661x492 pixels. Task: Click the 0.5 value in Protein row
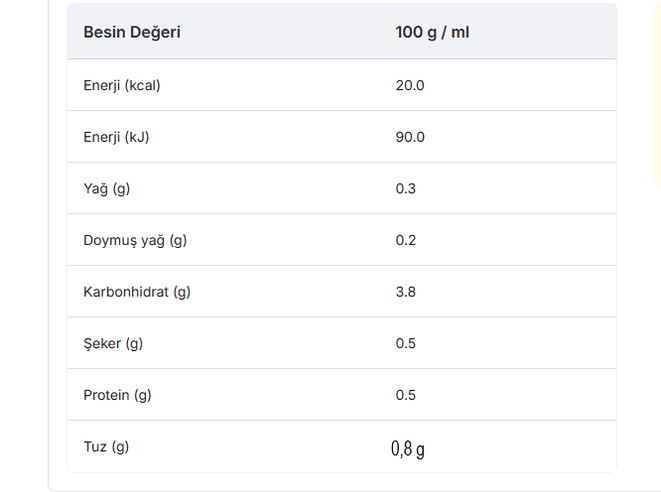(x=406, y=395)
